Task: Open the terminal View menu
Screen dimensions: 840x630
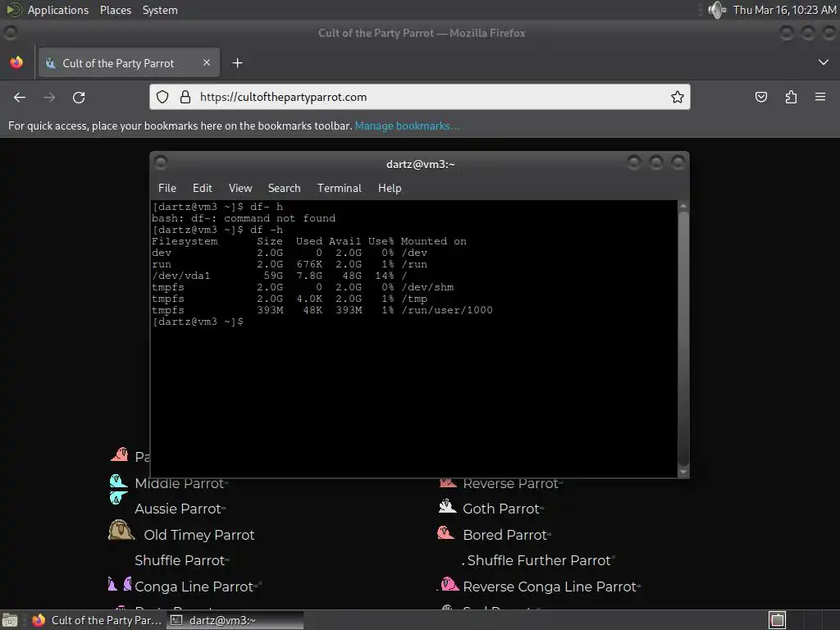Action: (x=240, y=188)
